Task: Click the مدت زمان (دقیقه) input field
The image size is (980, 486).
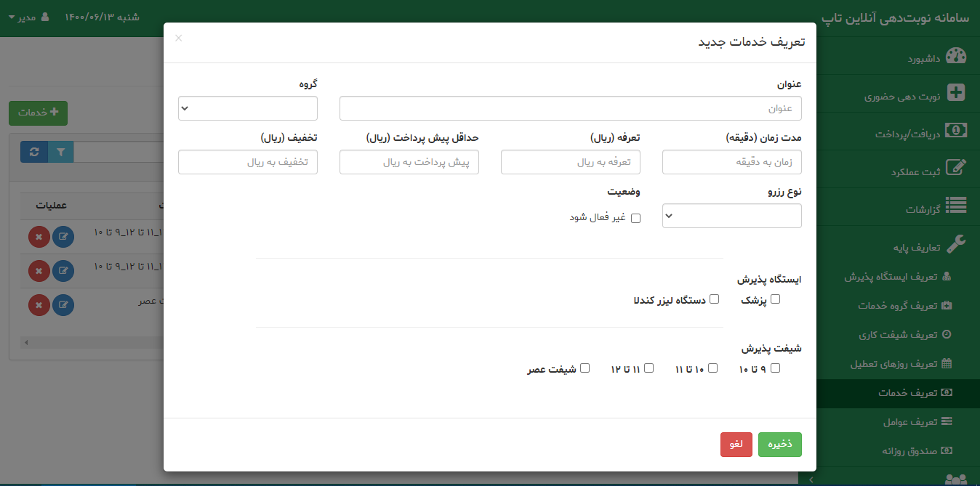Action: (732, 162)
